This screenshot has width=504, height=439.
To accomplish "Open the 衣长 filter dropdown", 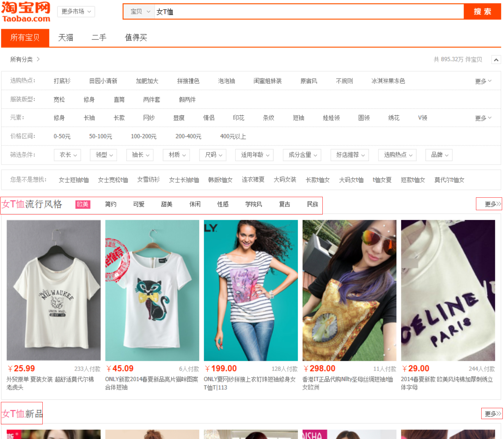I will pyautogui.click(x=68, y=155).
